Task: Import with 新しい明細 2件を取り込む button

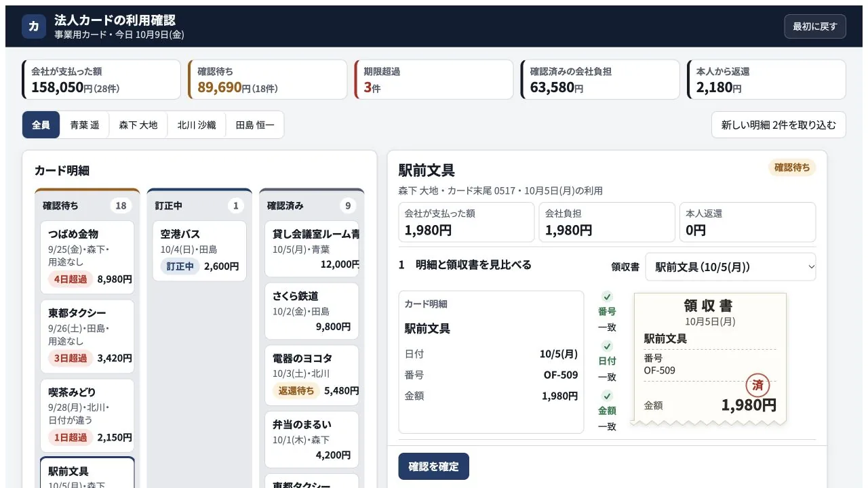Action: point(778,125)
